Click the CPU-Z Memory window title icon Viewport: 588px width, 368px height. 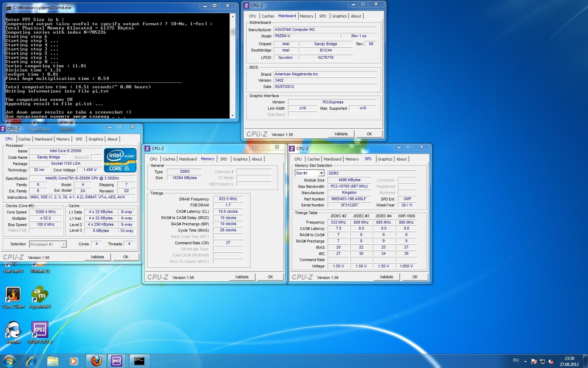coord(147,148)
